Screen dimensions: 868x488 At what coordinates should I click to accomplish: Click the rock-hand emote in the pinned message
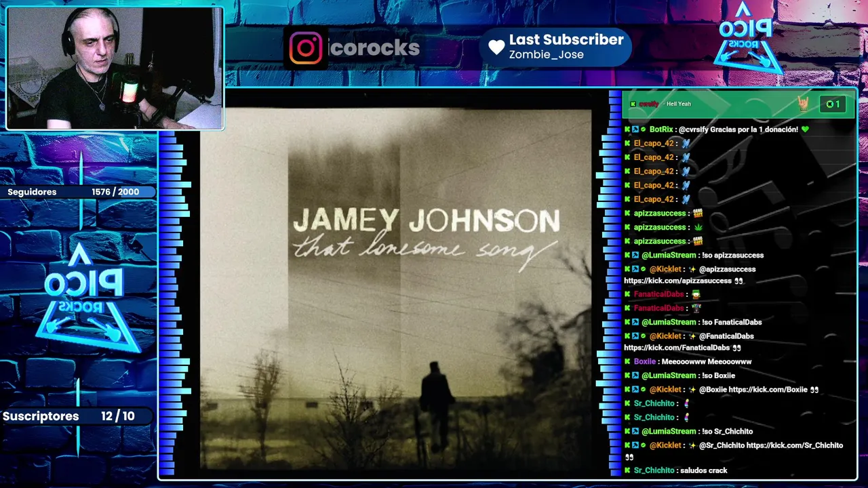click(x=803, y=104)
